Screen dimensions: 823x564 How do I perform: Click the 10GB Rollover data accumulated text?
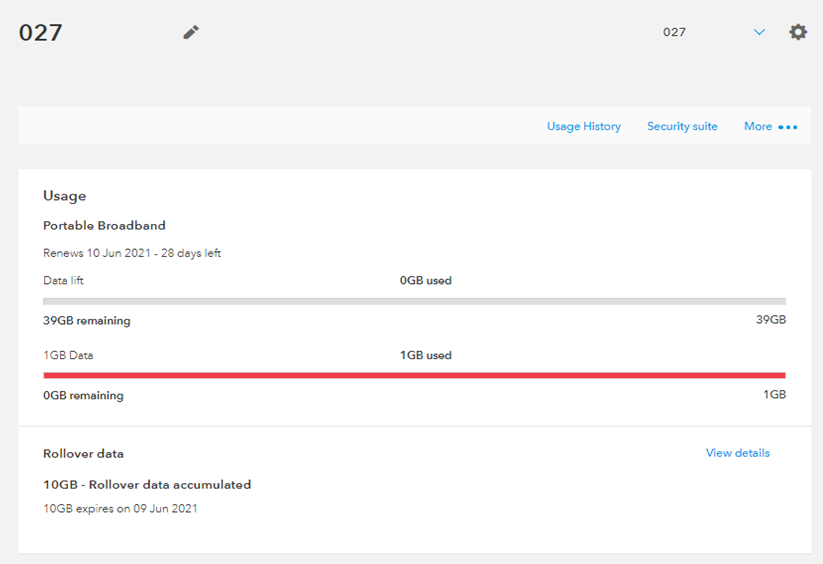(x=147, y=484)
